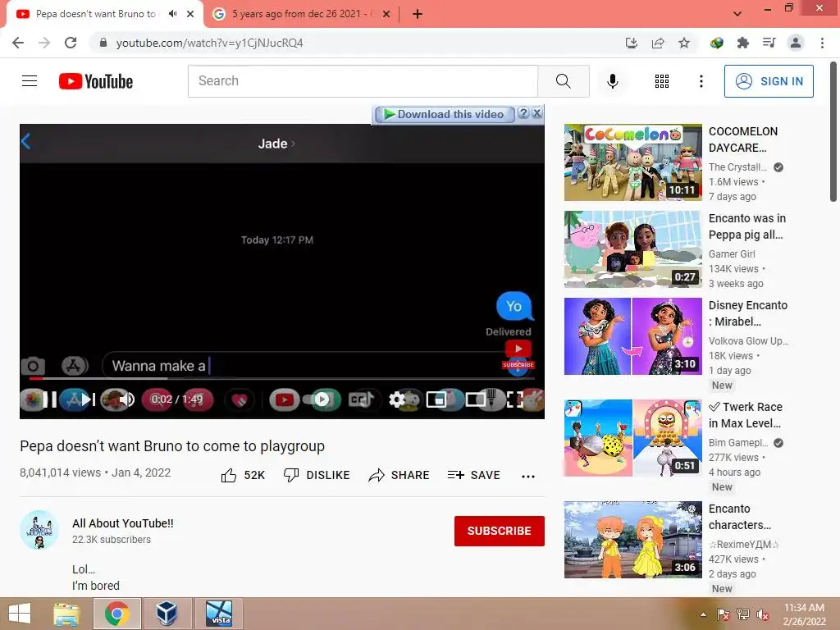Switch to miniplayer mode
This screenshot has width=840, height=630.
(436, 399)
